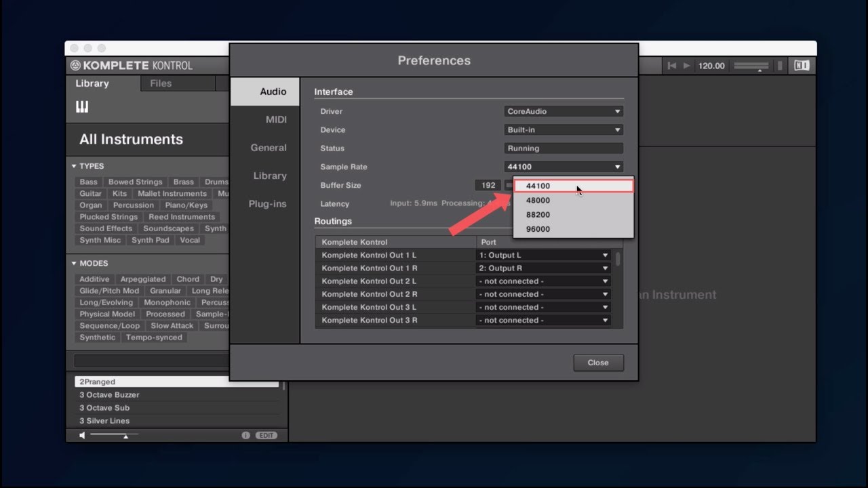Toggle the Guitar type tag
Image resolution: width=868 pixels, height=488 pixels.
(91, 194)
